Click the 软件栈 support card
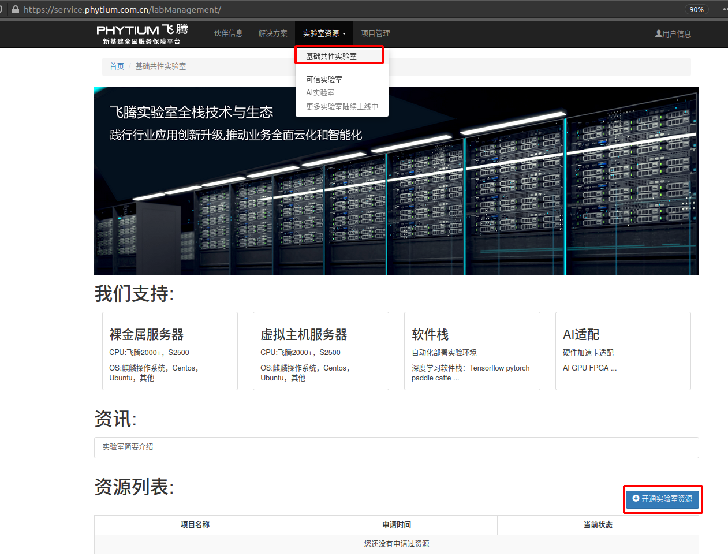 [472, 351]
